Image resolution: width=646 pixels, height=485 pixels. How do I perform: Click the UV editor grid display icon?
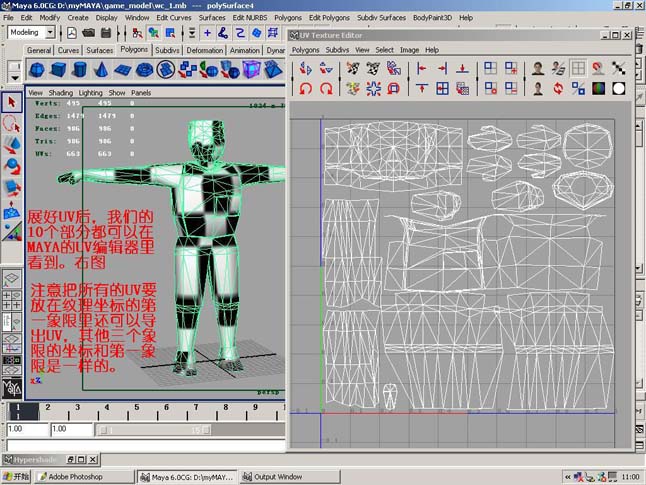(x=578, y=68)
